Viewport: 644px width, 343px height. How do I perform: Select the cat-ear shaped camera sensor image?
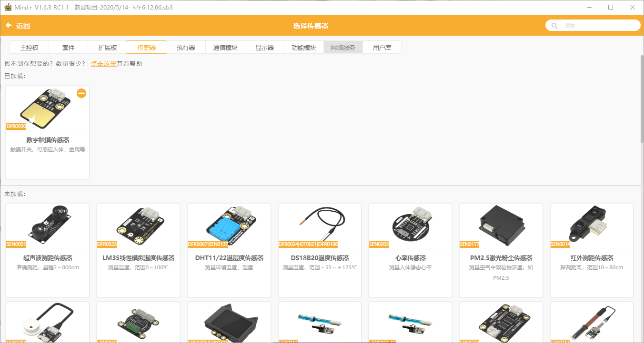pyautogui.click(x=229, y=322)
